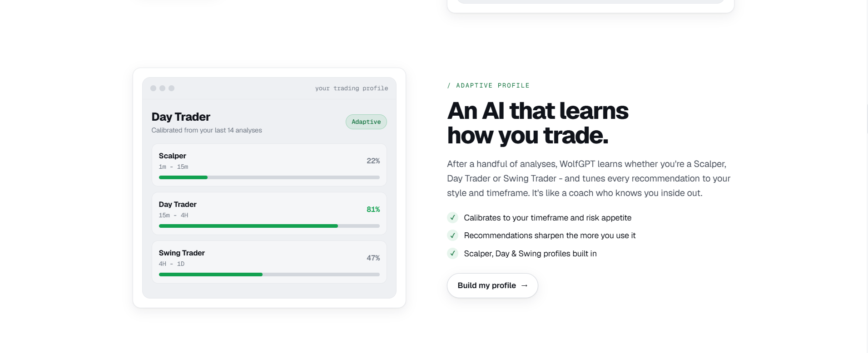Click the Adaptive badge
The width and height of the screenshot is (868, 353).
(x=366, y=122)
